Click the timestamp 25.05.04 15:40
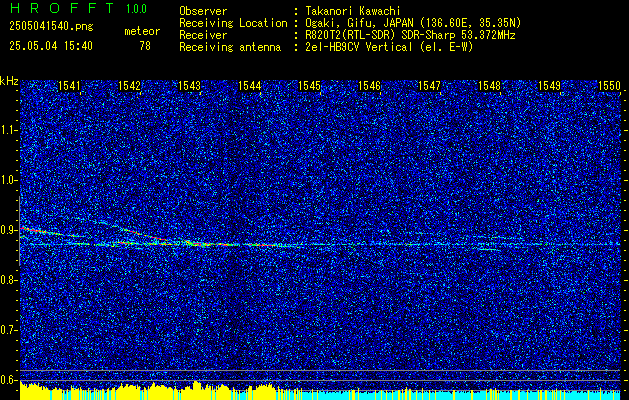629x400 pixels. pyautogui.click(x=51, y=46)
